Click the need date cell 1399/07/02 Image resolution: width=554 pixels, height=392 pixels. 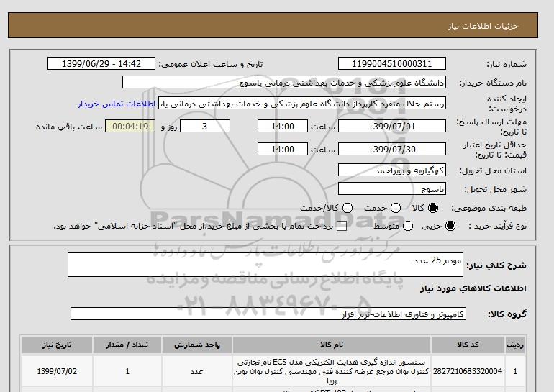[57, 371]
